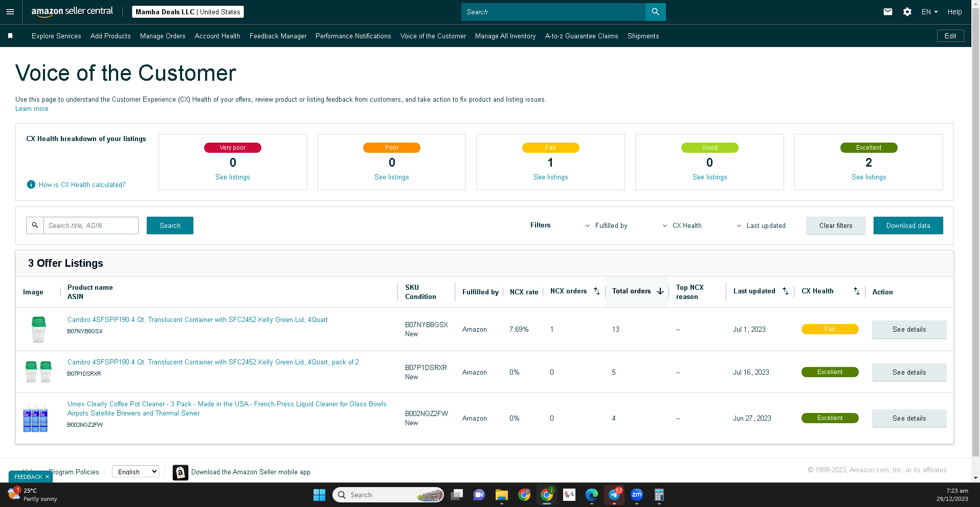
Task: See details for pack of 2 container
Action: coord(909,372)
